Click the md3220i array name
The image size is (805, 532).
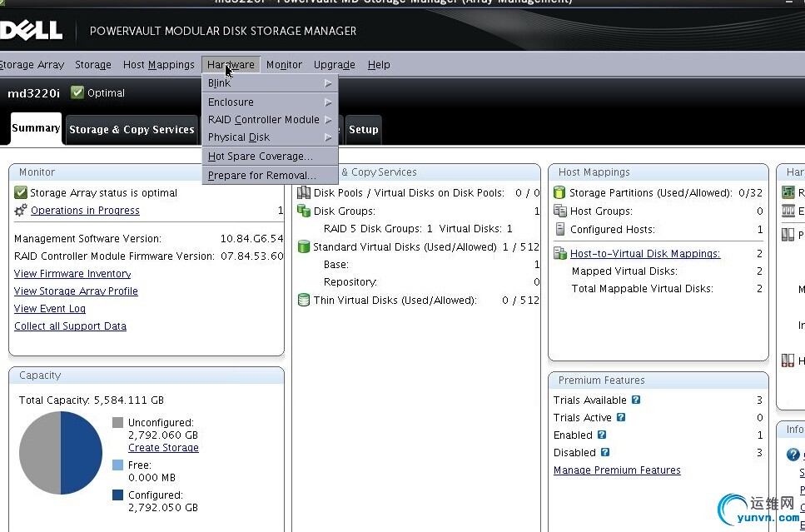pyautogui.click(x=33, y=93)
